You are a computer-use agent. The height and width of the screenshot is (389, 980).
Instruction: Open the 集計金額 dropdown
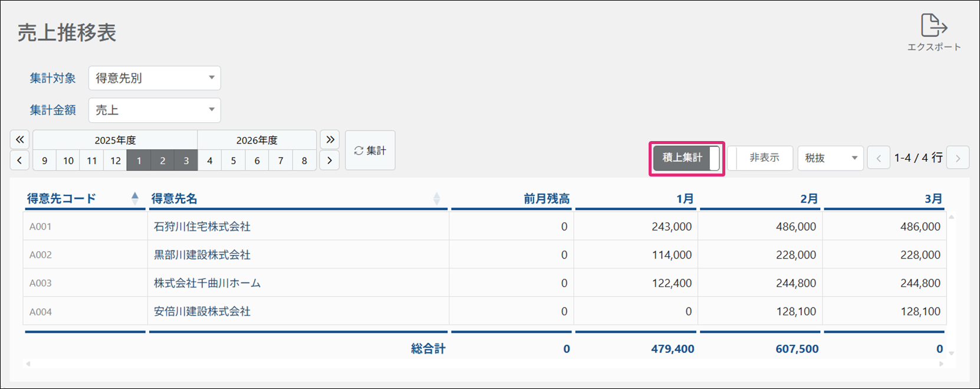(x=154, y=110)
